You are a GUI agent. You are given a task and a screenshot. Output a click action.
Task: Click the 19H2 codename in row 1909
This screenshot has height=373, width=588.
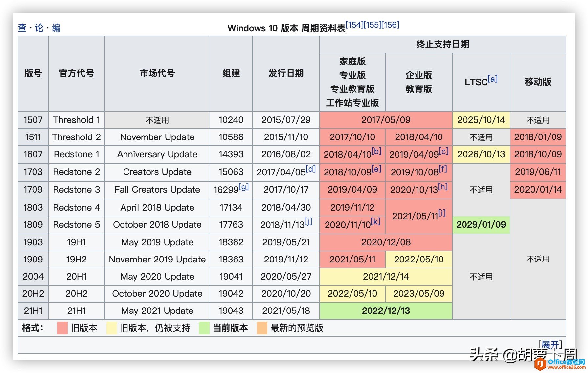(77, 260)
